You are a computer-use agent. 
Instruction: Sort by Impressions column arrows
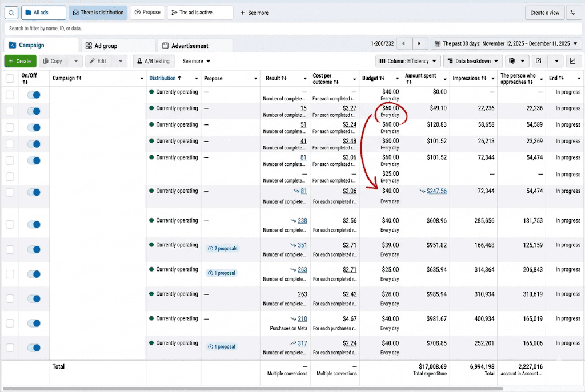484,78
